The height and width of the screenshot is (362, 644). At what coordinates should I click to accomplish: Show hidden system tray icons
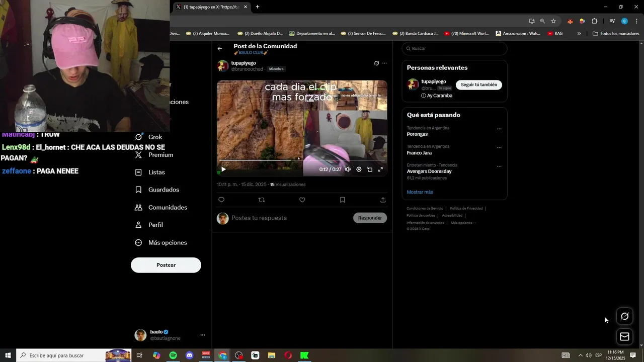pyautogui.click(x=580, y=355)
